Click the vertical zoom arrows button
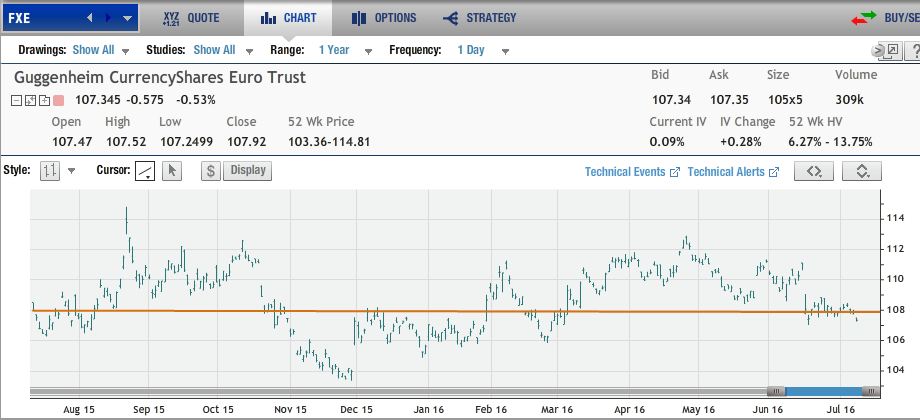This screenshot has height=420, width=920. click(x=862, y=171)
